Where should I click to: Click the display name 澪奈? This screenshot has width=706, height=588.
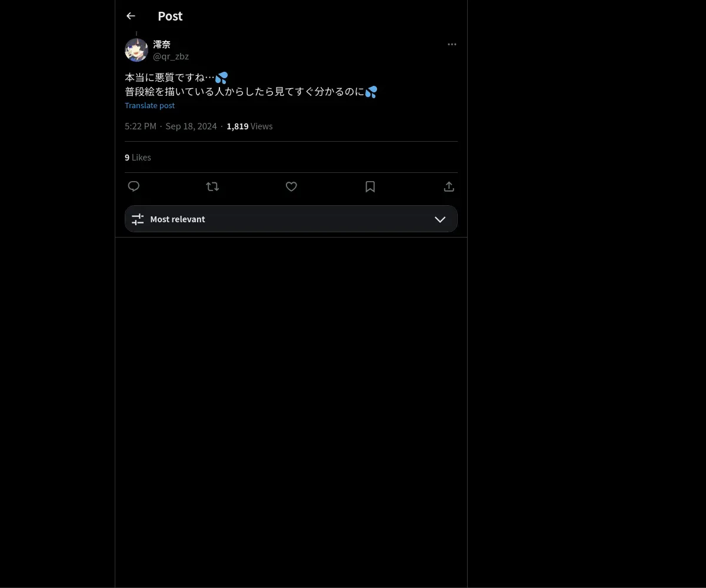[162, 44]
